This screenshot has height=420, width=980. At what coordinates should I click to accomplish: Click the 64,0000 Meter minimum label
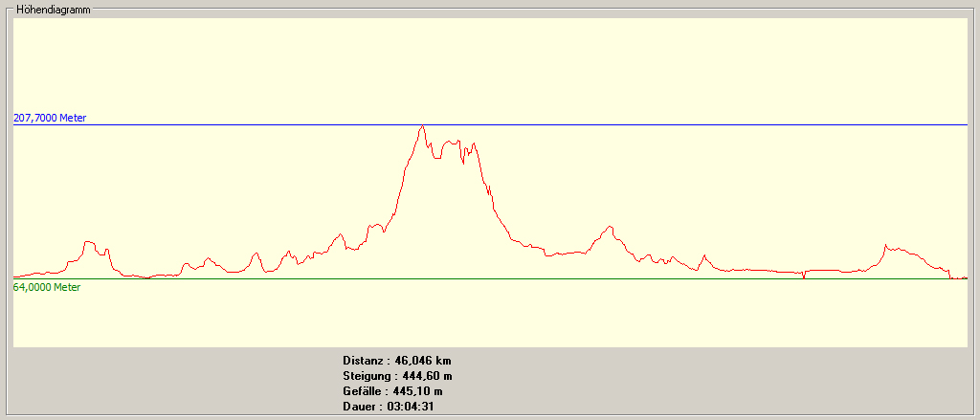(x=47, y=287)
